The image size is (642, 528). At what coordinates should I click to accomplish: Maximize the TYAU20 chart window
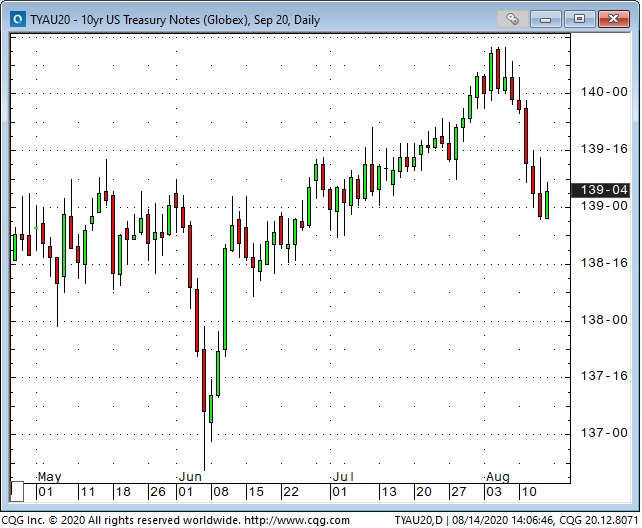tap(579, 19)
